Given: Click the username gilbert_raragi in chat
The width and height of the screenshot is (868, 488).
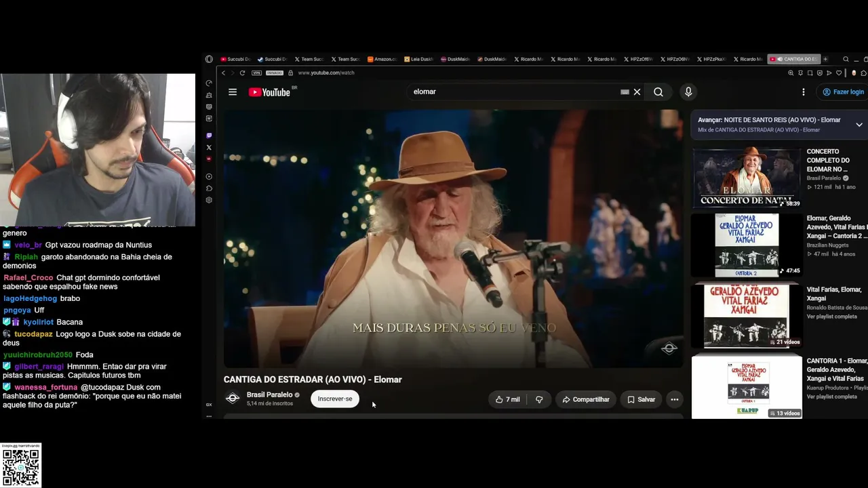Looking at the screenshot, I should [39, 367].
